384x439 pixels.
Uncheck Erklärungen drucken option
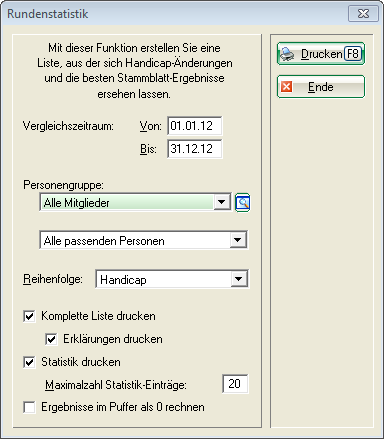(51, 339)
